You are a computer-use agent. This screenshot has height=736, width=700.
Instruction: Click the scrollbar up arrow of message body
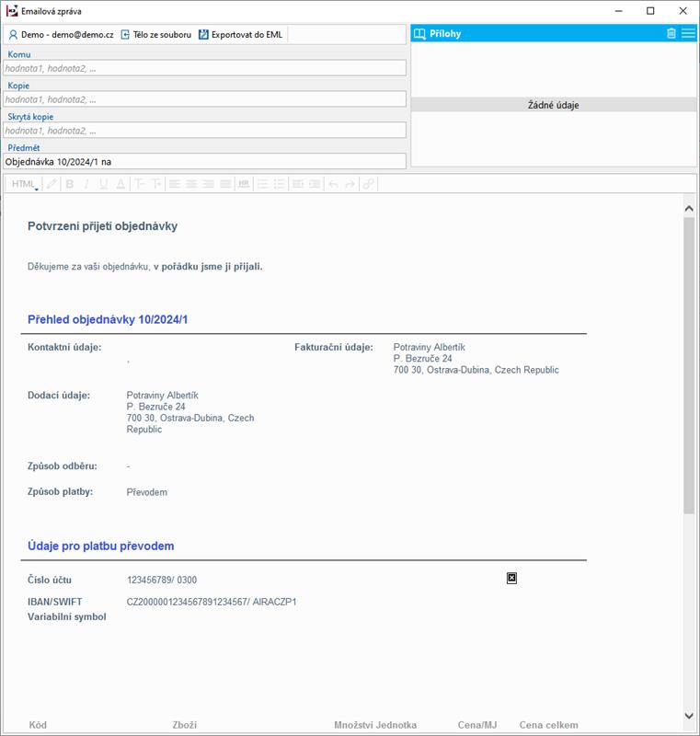(x=689, y=209)
